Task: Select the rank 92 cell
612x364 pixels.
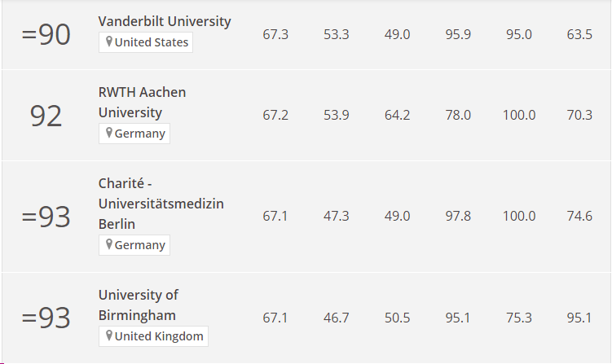Action: point(46,116)
